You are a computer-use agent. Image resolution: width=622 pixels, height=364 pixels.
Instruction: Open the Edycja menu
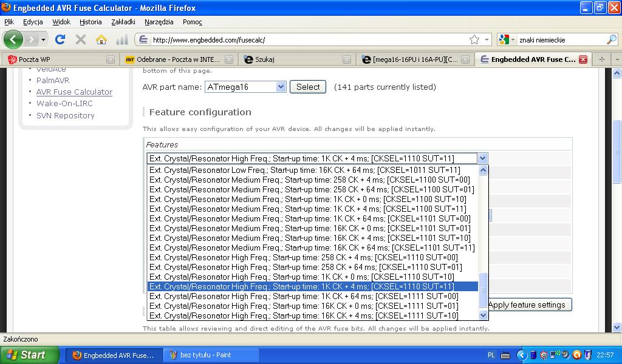point(33,22)
